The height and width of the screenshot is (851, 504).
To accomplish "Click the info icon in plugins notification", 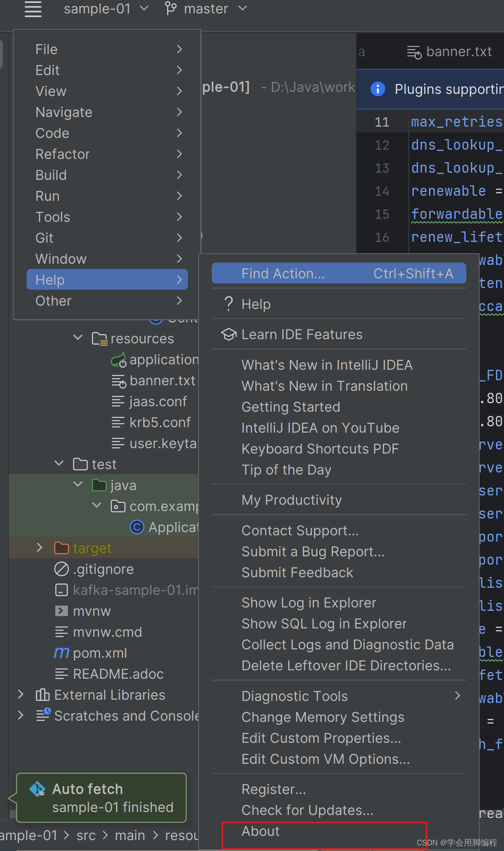I will point(377,89).
